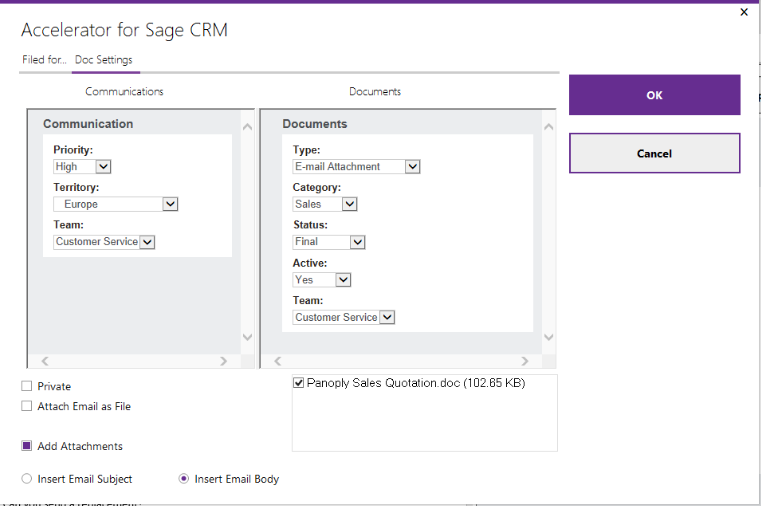Close the Accelerator for Sage CRM dialog

(x=744, y=12)
